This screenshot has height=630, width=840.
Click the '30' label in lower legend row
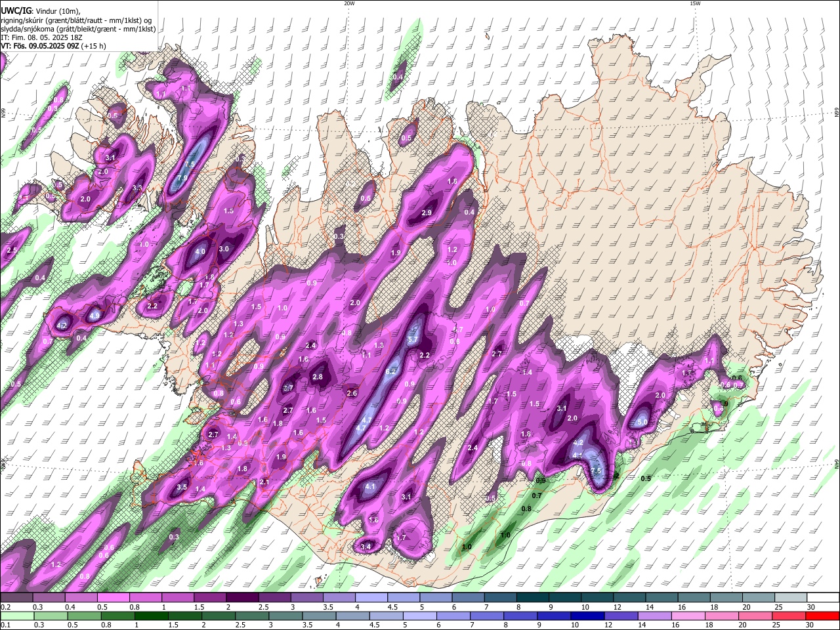(x=809, y=625)
